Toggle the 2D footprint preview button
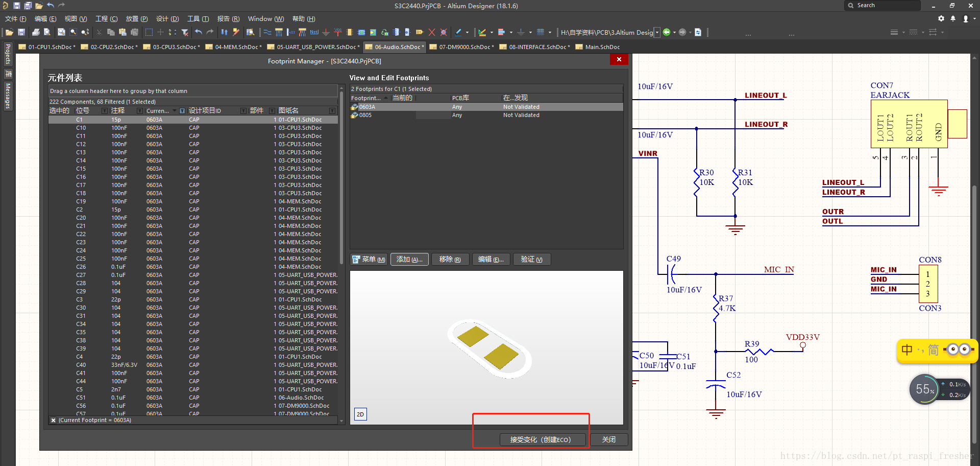980x466 pixels. coord(360,414)
